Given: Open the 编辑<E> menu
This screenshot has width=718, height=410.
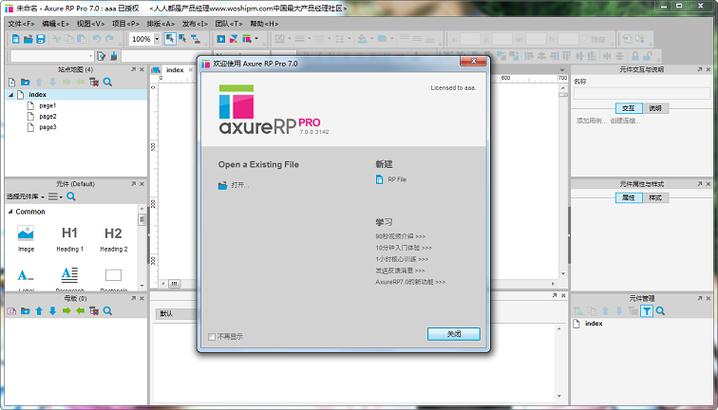Looking at the screenshot, I should 56,23.
